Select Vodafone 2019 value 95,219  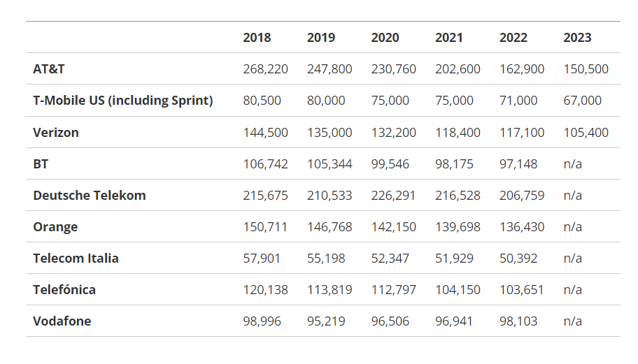[326, 321]
